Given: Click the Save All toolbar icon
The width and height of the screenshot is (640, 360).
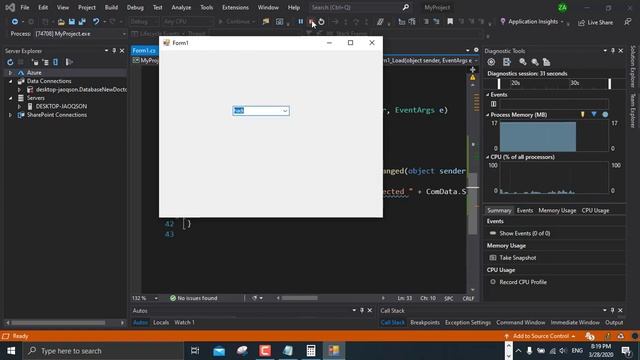Looking at the screenshot, I should (x=82, y=22).
